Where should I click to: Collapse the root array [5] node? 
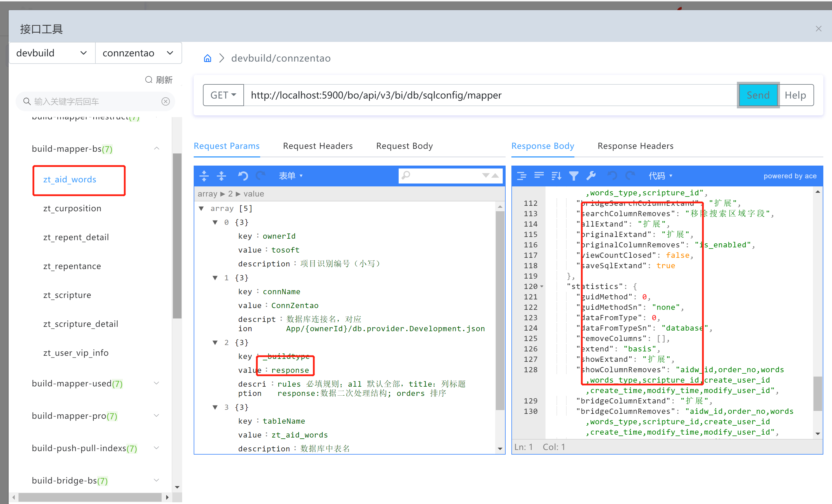[x=201, y=208]
